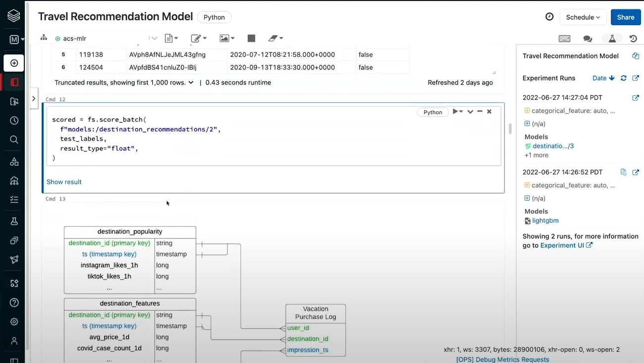Click Show result under Cmd 12
The image size is (644, 363).
(x=64, y=182)
